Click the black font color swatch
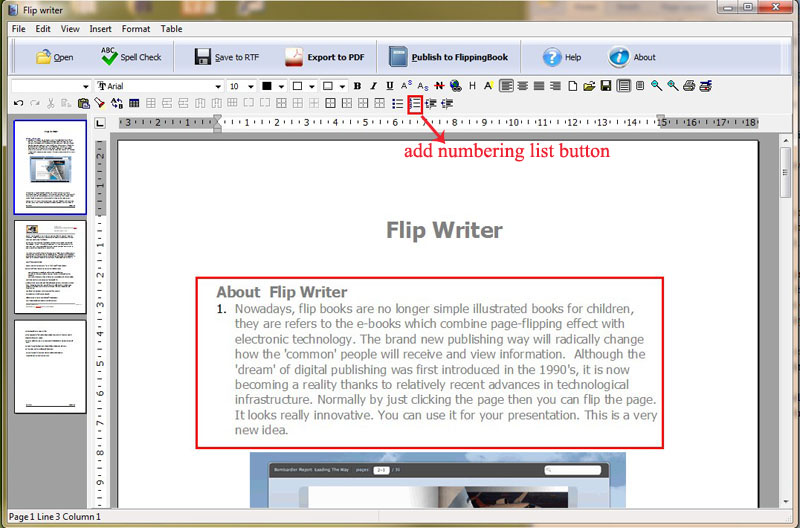The image size is (800, 528). pyautogui.click(x=266, y=86)
